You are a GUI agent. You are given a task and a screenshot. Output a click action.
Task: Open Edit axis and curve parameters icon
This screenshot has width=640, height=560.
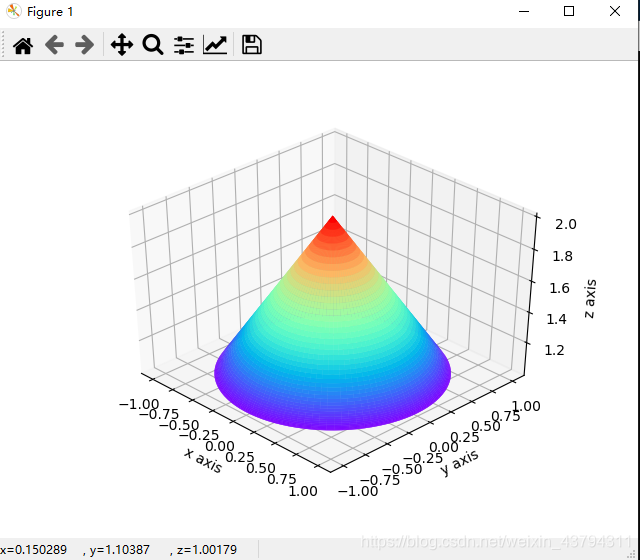215,45
